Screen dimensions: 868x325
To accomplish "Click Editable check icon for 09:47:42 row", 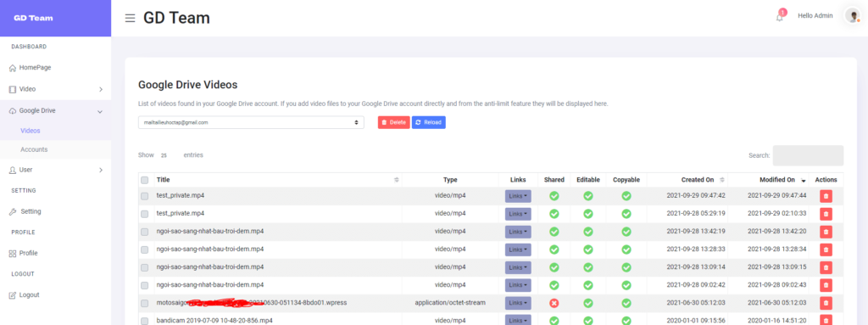I will tap(588, 196).
